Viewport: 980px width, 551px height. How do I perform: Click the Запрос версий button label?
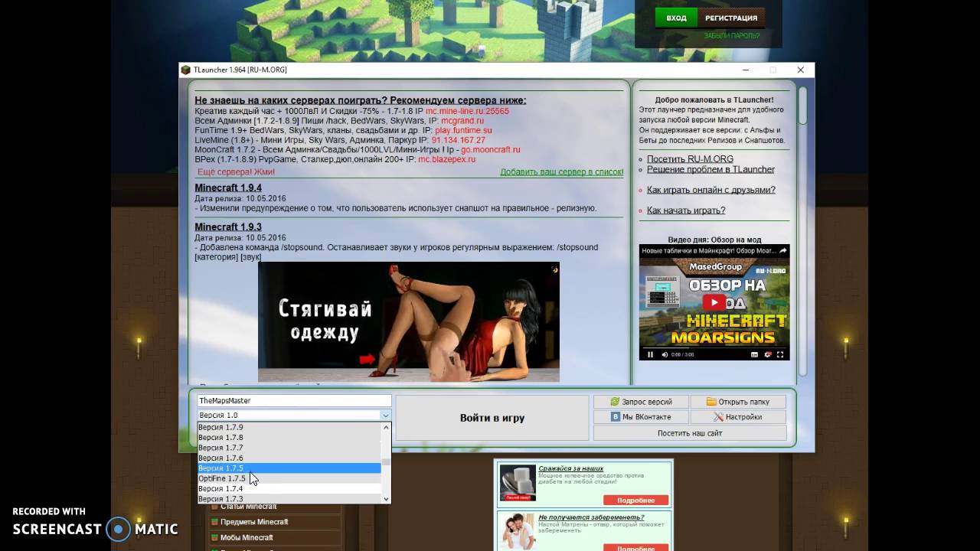[648, 402]
